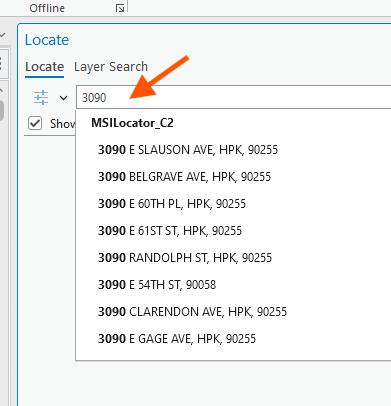Viewport: 391px width, 406px height.
Task: Launch the Offline group dialog launcher
Action: point(120,8)
